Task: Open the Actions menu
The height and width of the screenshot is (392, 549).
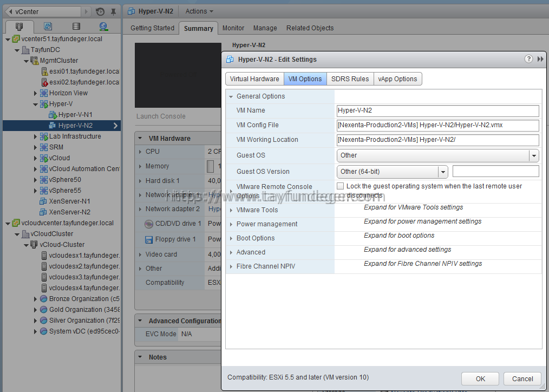Action: (x=199, y=11)
